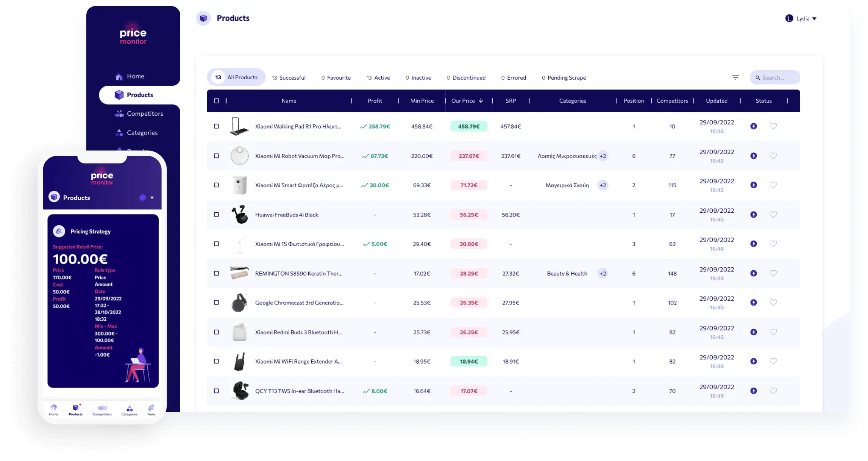
Task: Favourite the Xiaomi Mi Robot Vacuum heart
Action: [773, 156]
